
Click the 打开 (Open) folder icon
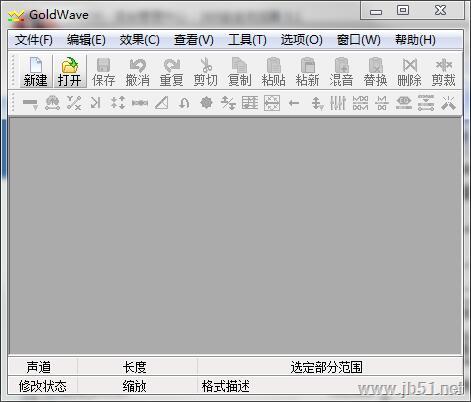point(70,65)
